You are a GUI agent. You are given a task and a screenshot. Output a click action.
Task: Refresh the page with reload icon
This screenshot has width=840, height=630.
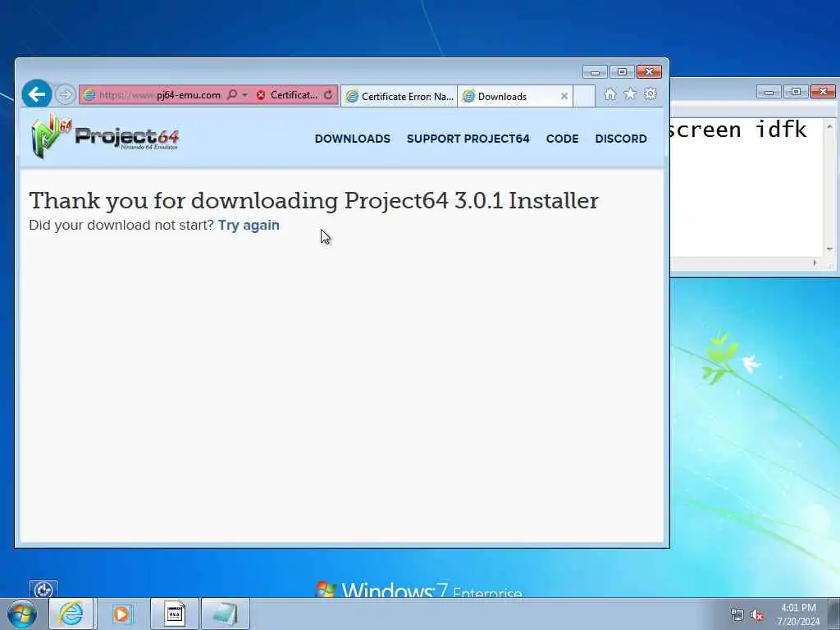click(328, 95)
